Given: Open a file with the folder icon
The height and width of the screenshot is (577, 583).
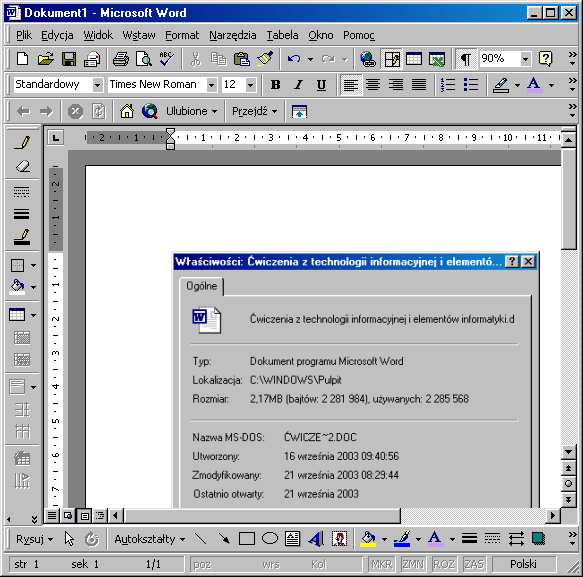Looking at the screenshot, I should pyautogui.click(x=45, y=59).
